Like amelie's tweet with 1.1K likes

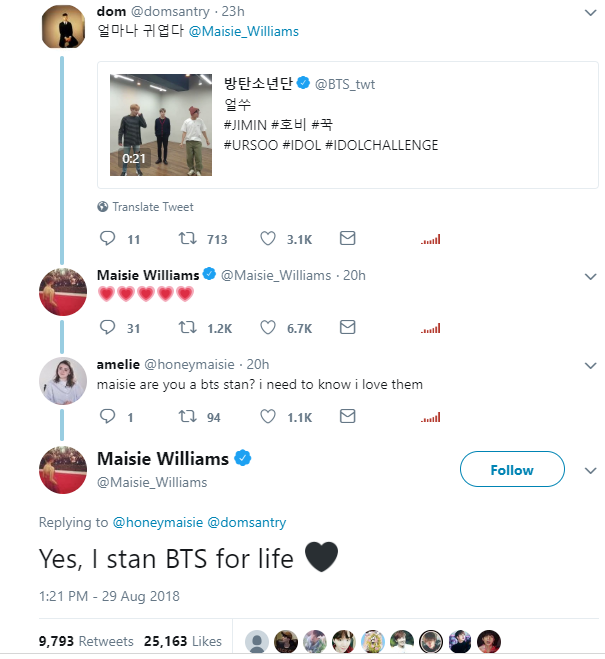click(x=268, y=416)
